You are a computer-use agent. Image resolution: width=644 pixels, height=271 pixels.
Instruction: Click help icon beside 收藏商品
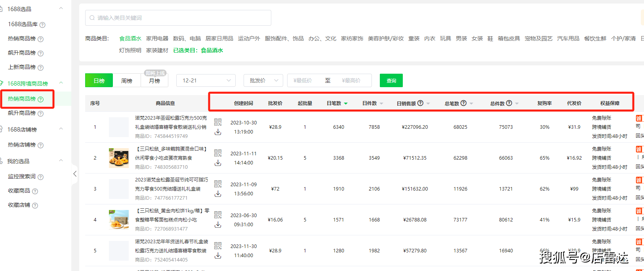(35, 191)
